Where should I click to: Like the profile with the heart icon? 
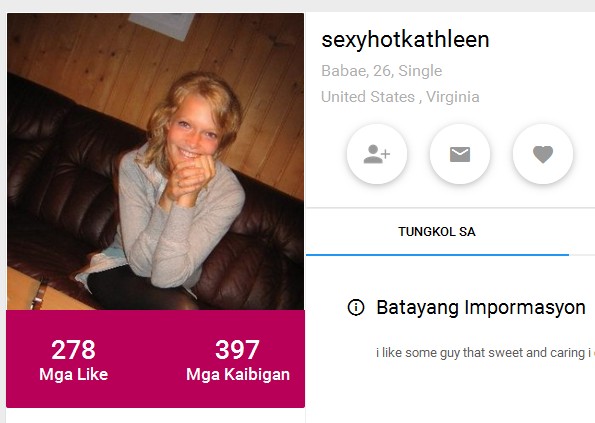pyautogui.click(x=543, y=154)
